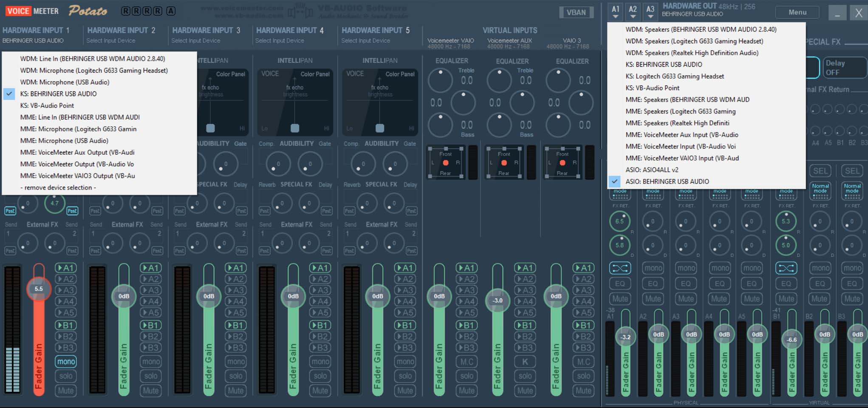The image size is (868, 408).
Task: Mute the B1 bus
Action: (786, 299)
